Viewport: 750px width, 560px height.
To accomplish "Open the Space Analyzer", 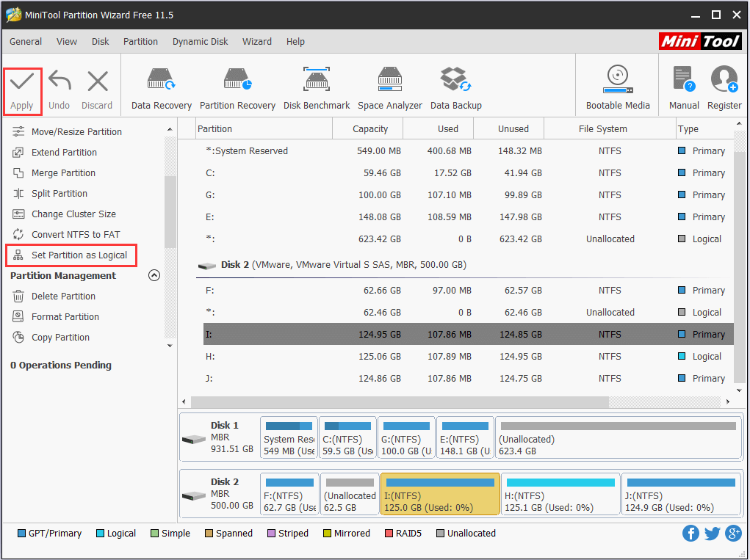I will [390, 89].
